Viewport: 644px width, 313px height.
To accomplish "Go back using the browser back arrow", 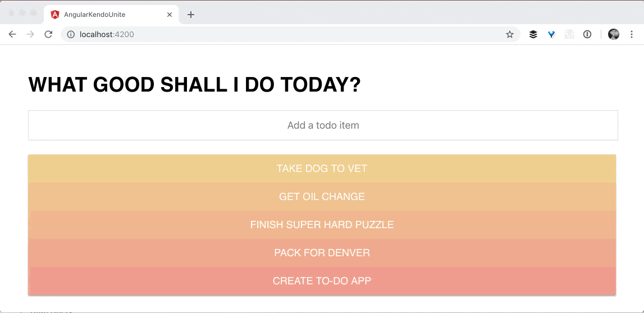I will (12, 34).
